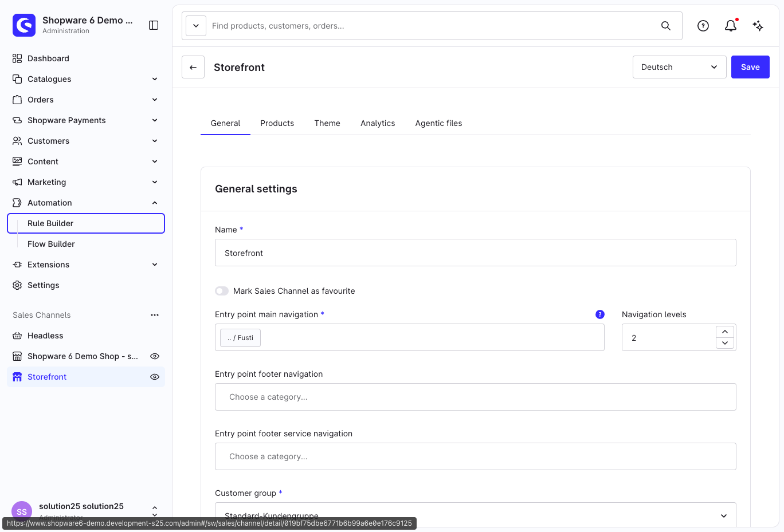This screenshot has width=784, height=532.
Task: Open the Deutsch language dropdown
Action: 680,67
